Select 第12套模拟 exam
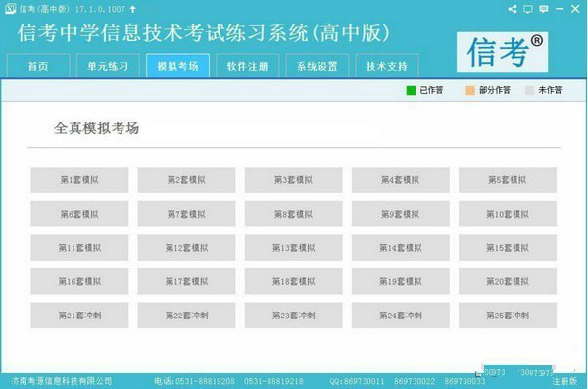Image resolution: width=588 pixels, height=389 pixels. [186, 248]
